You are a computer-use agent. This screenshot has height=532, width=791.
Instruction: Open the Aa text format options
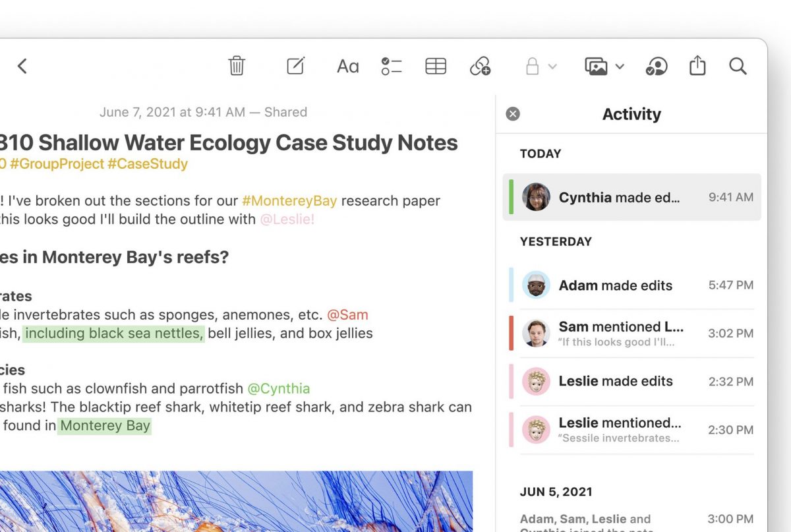pos(347,66)
